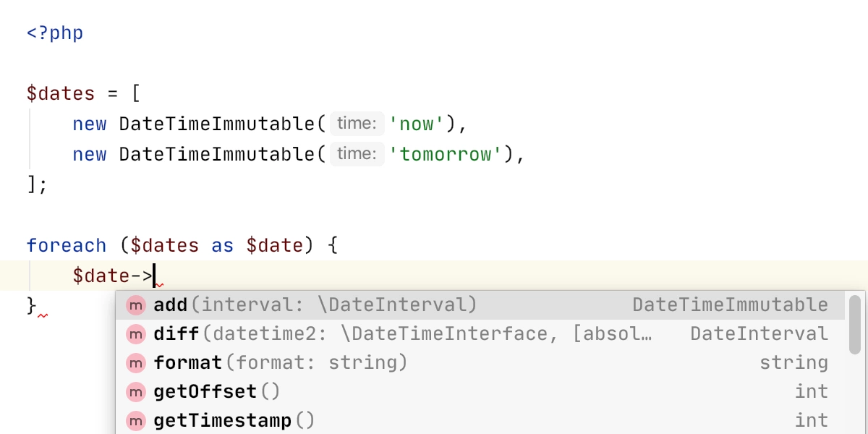Click the 'time:' hint before 'now'
This screenshot has height=434, width=868.
click(357, 124)
